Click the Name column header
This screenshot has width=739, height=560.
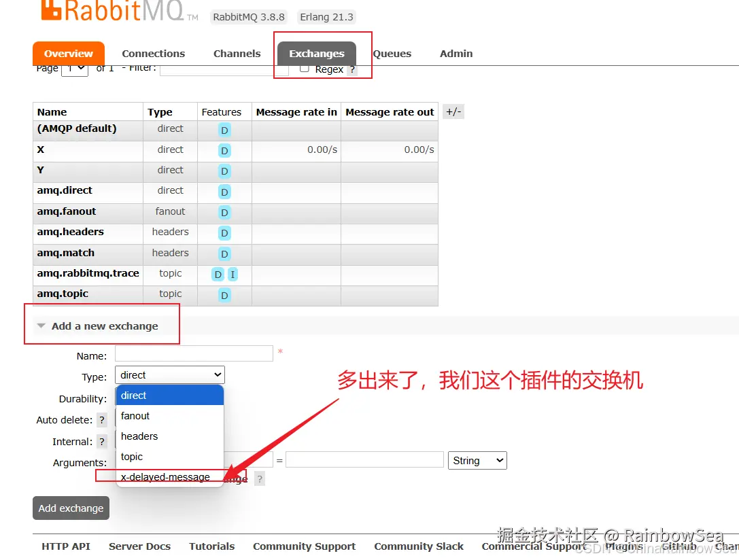(x=52, y=112)
